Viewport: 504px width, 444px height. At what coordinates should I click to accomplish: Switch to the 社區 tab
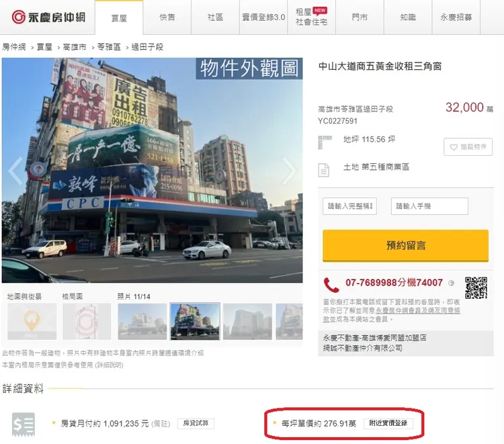click(x=215, y=17)
